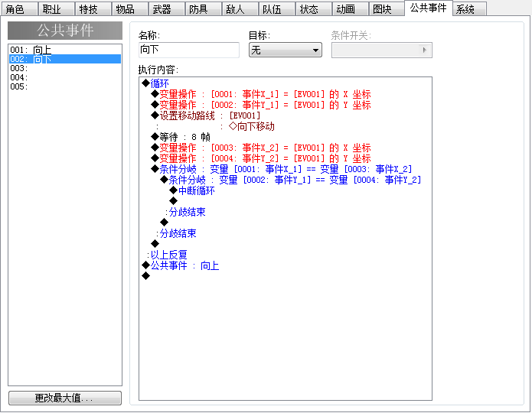Select empty common event 003
The image size is (532, 413).
(65, 68)
